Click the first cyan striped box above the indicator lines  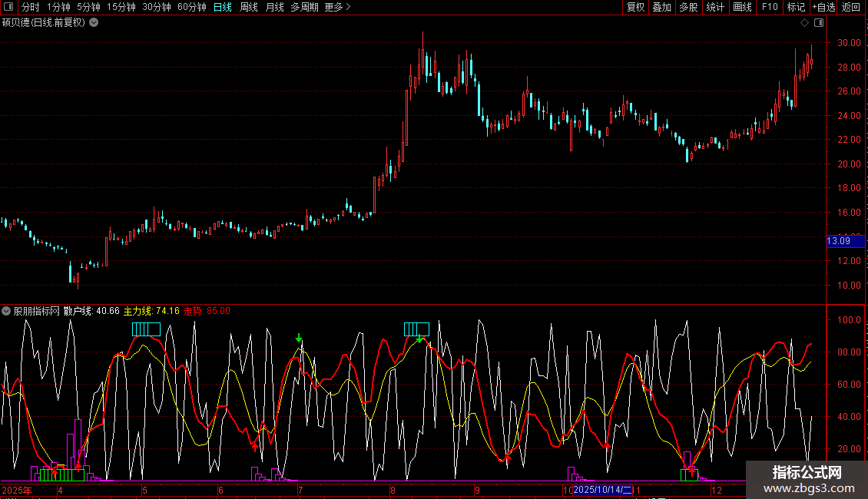tap(146, 329)
